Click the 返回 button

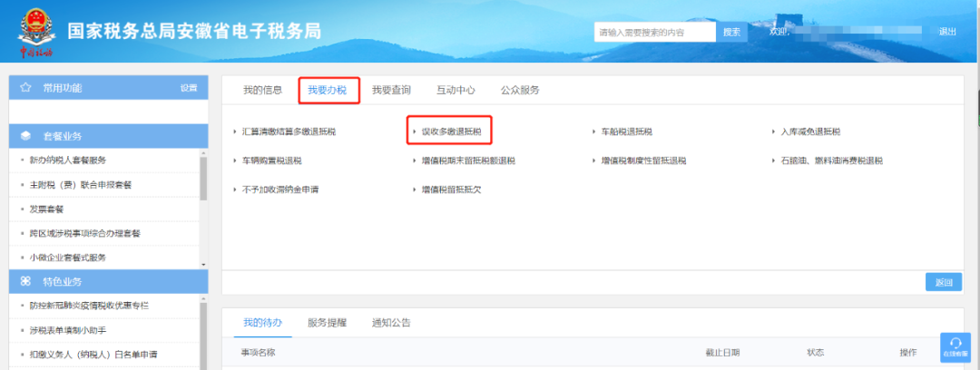944,283
